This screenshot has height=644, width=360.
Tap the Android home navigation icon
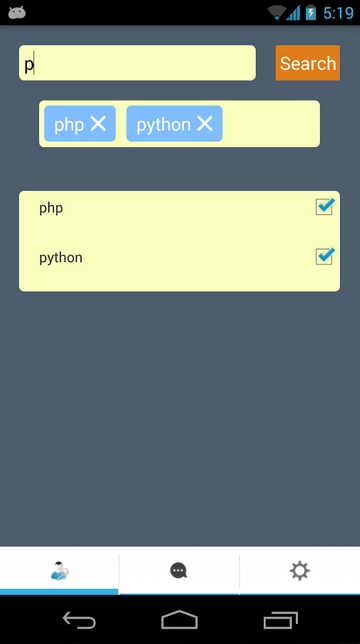(x=179, y=620)
